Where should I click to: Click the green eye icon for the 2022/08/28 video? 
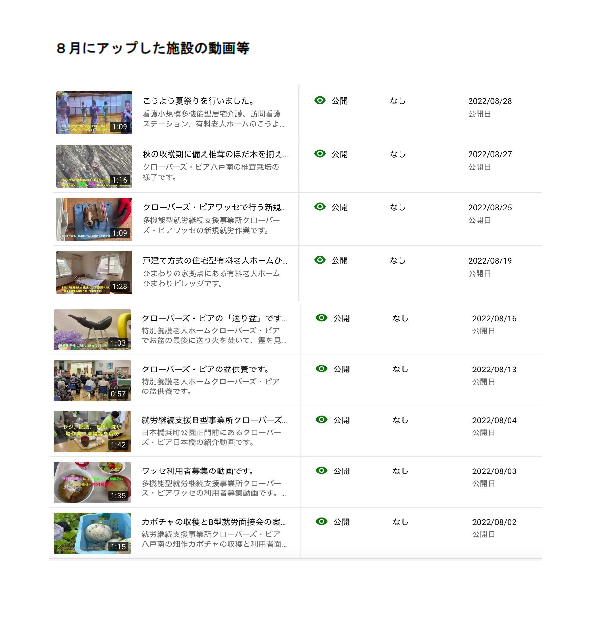coord(320,101)
